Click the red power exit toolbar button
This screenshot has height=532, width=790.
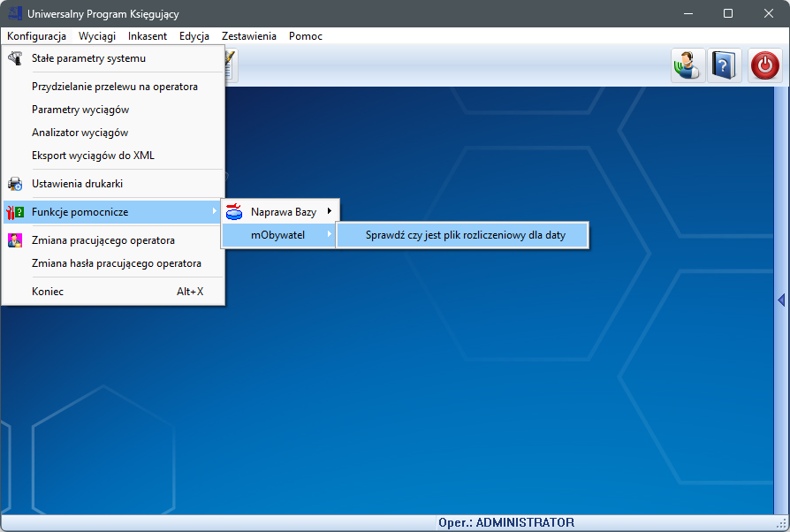tap(765, 65)
